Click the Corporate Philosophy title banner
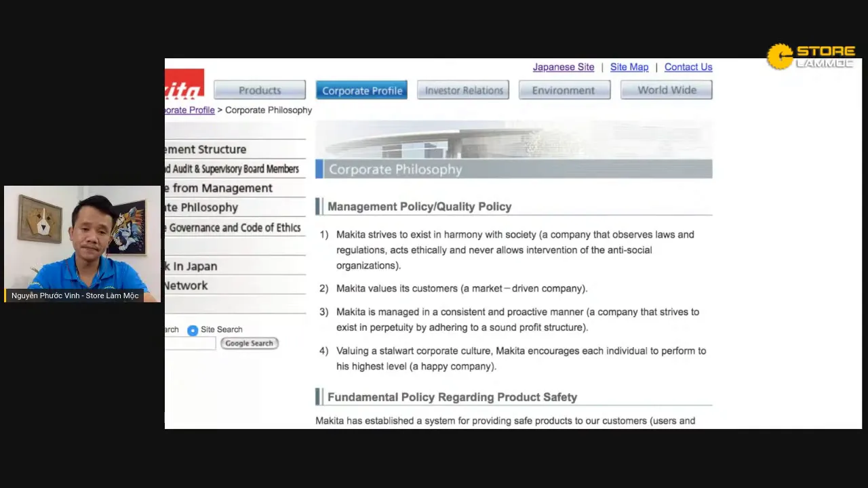The image size is (868, 488). coord(514,169)
